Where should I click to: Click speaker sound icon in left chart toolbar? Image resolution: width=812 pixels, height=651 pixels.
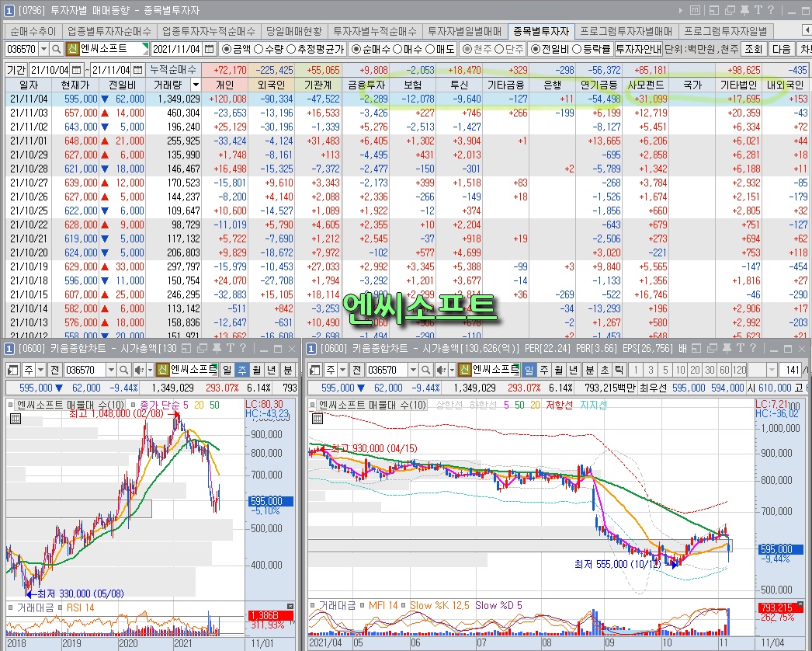click(x=139, y=370)
